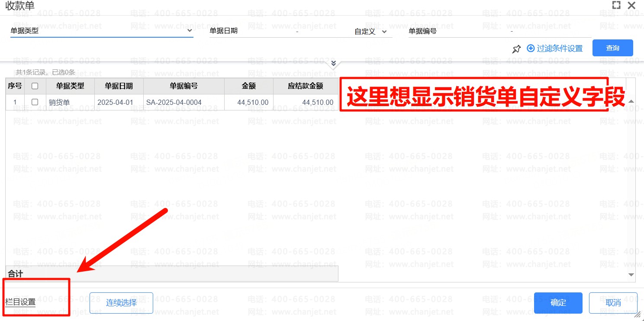
Task: Check the box for row SA-2025-04-0004
Action: (x=35, y=102)
